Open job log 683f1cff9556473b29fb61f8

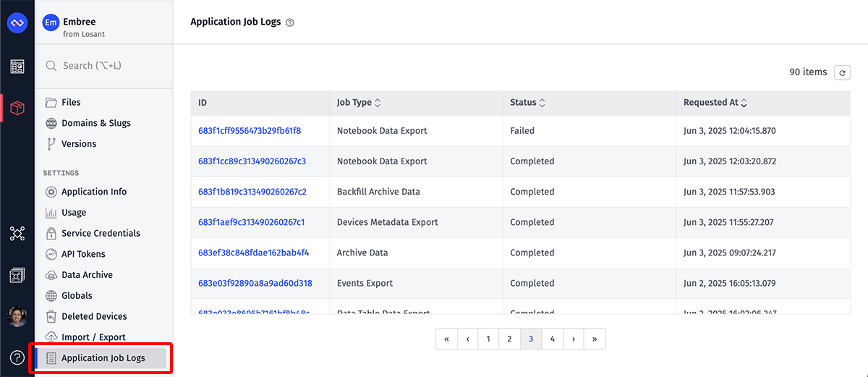(x=250, y=131)
